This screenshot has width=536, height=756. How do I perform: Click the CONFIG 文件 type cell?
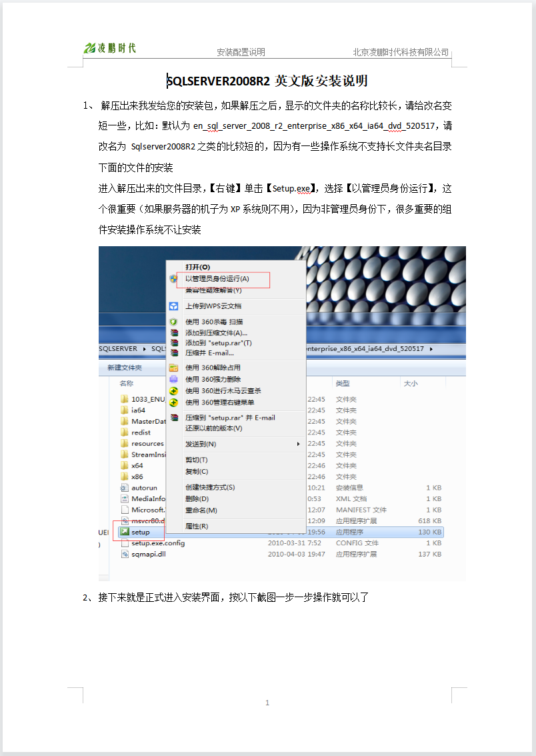pyautogui.click(x=357, y=543)
